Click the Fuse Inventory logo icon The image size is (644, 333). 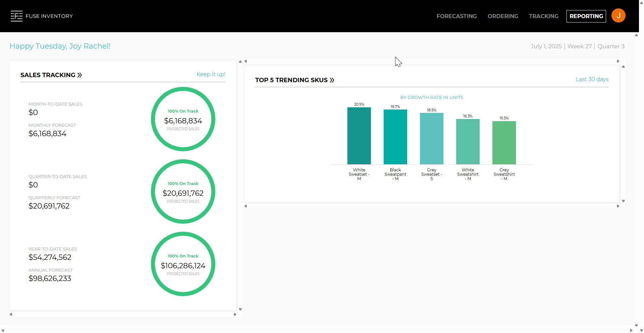tap(16, 16)
